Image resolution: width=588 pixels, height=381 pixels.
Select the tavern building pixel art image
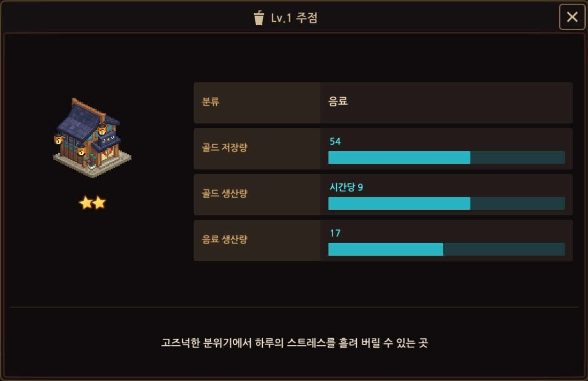(x=92, y=138)
